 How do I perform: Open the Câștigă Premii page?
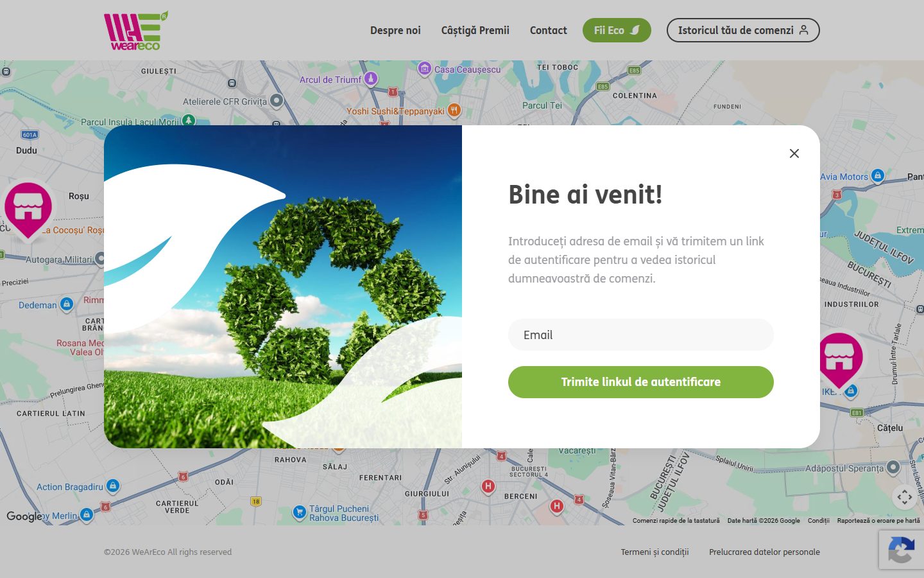(x=475, y=30)
